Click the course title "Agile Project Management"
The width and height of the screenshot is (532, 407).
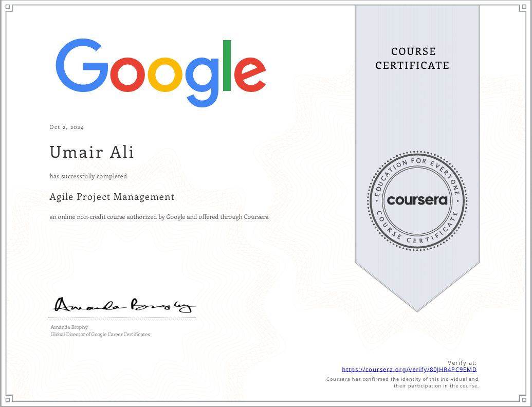point(112,197)
